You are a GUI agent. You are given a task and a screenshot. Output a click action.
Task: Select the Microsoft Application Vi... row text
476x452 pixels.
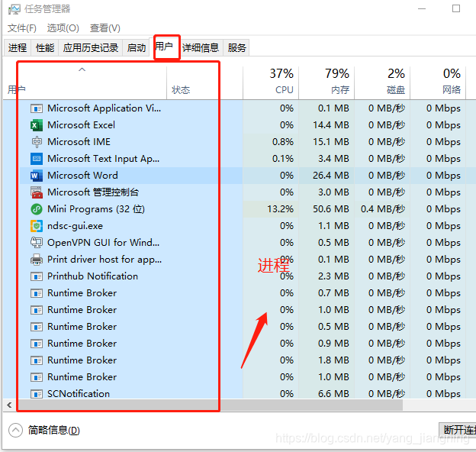[x=104, y=108]
